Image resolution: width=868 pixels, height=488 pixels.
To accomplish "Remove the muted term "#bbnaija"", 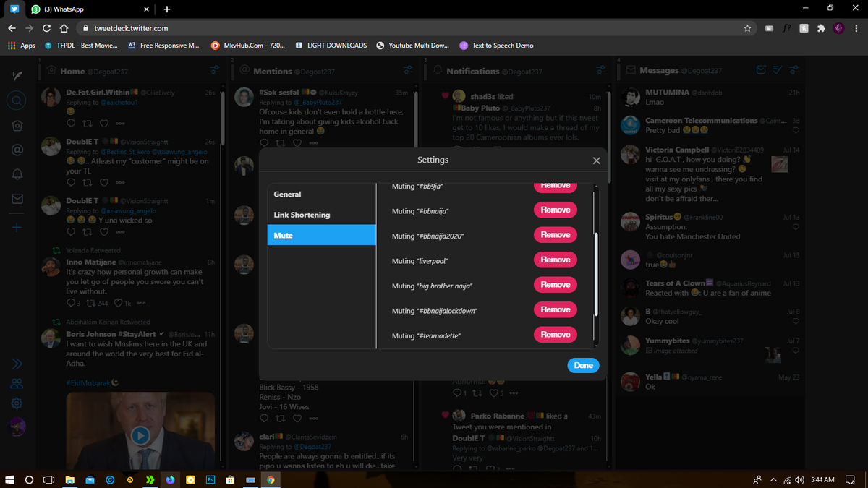I will (556, 210).
